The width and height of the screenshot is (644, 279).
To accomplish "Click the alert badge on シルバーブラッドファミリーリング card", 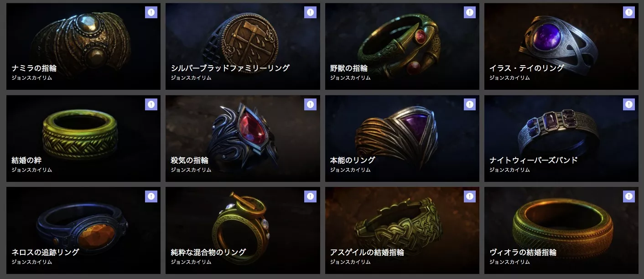I will 310,12.
